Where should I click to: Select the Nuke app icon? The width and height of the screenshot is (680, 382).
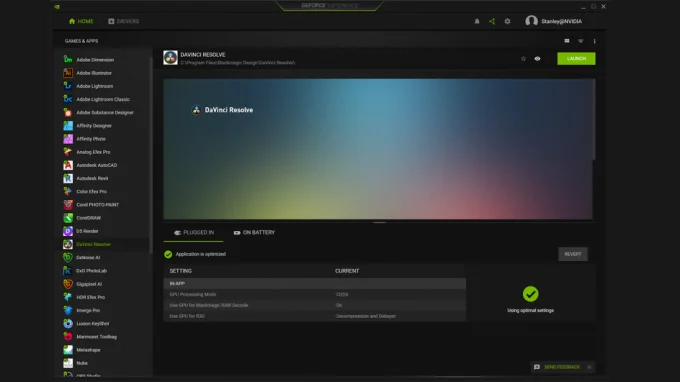click(68, 363)
